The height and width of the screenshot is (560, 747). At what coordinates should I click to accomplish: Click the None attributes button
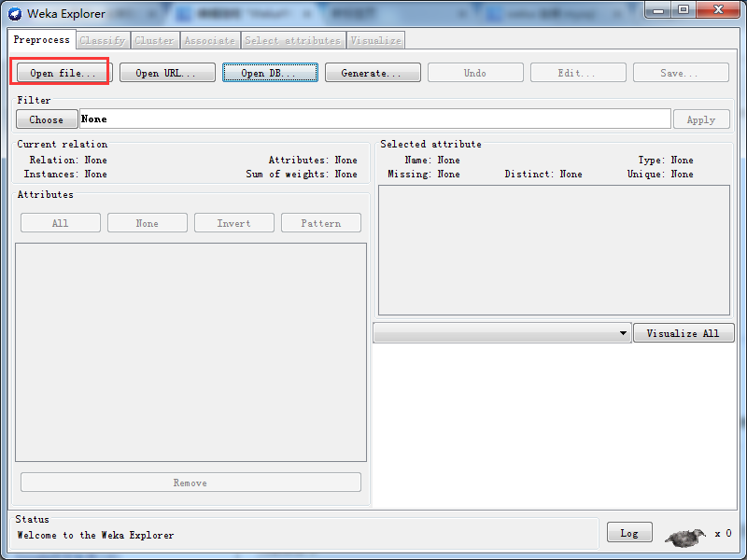point(148,223)
